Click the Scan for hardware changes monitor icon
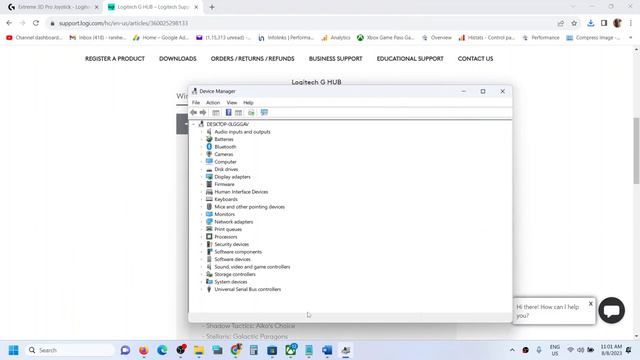The height and width of the screenshot is (360, 640). pyautogui.click(x=264, y=113)
